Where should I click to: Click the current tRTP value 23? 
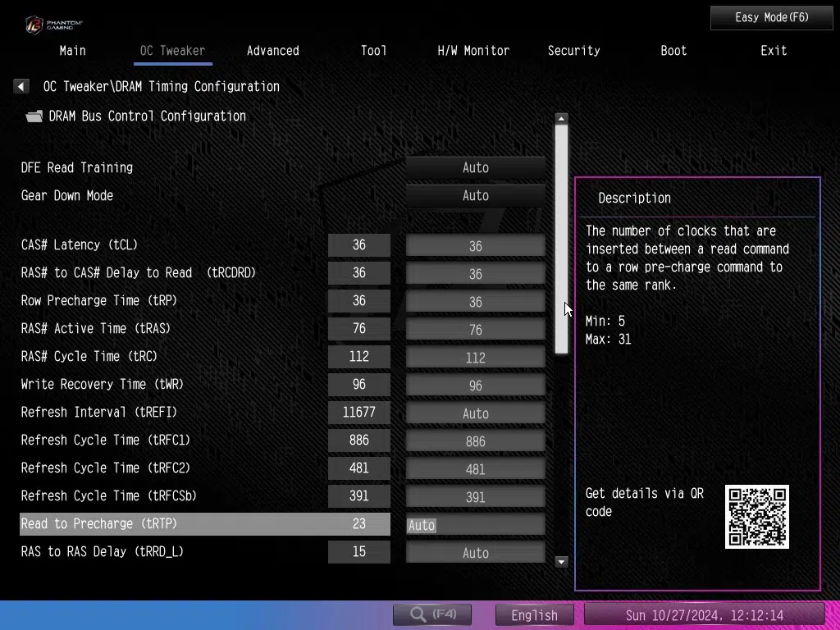359,523
